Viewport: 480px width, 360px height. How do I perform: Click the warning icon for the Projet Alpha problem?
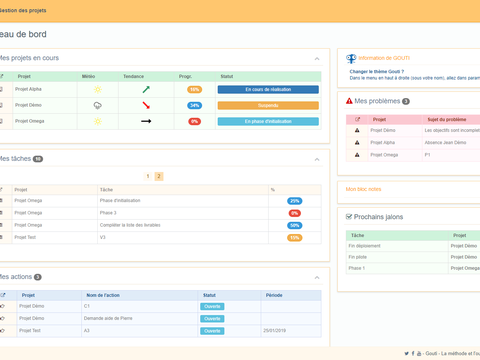click(x=357, y=143)
